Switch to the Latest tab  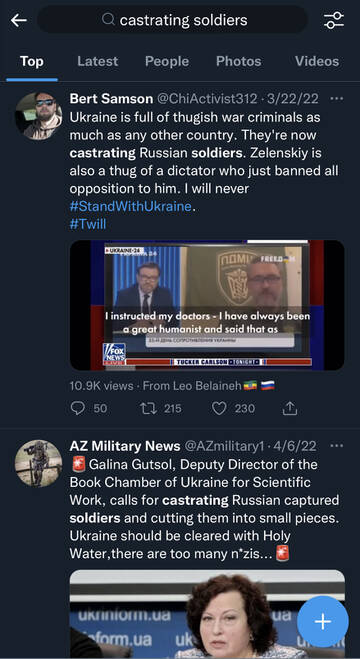click(97, 61)
